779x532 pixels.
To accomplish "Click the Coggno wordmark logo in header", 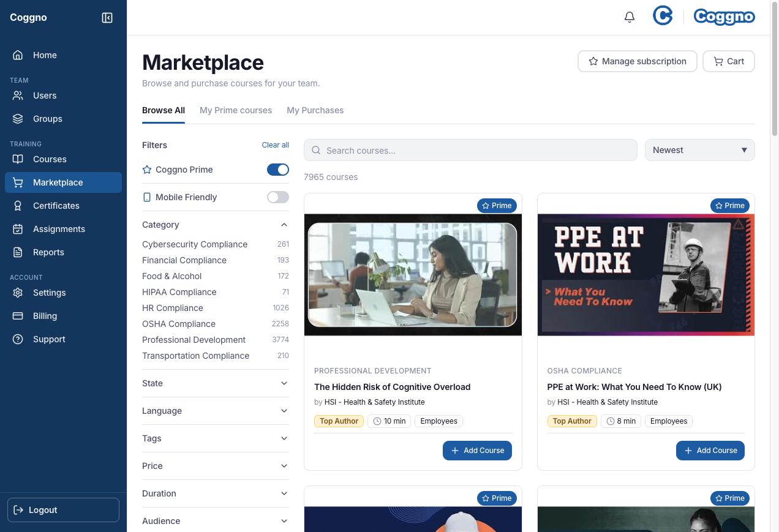I will [724, 17].
